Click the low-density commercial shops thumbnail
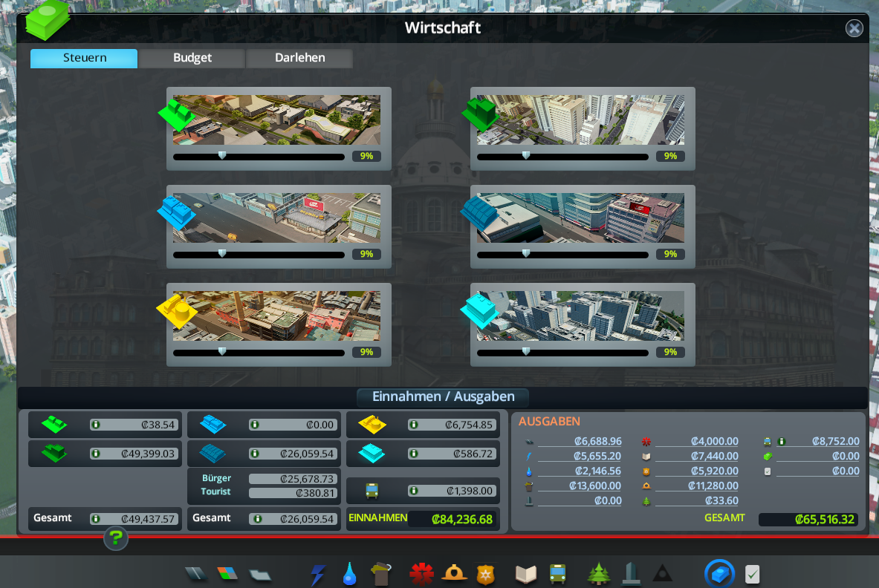Image resolution: width=879 pixels, height=588 pixels. pyautogui.click(x=276, y=218)
